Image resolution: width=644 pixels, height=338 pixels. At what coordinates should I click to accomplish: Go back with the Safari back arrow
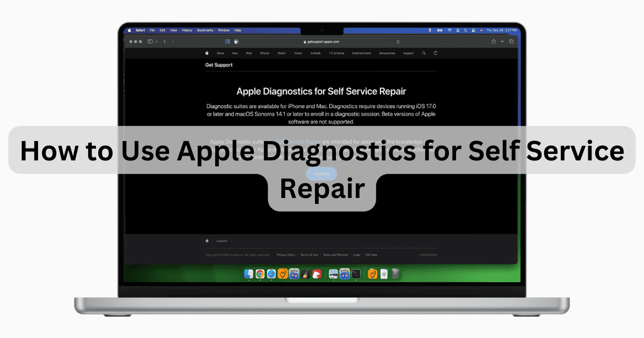(x=165, y=41)
